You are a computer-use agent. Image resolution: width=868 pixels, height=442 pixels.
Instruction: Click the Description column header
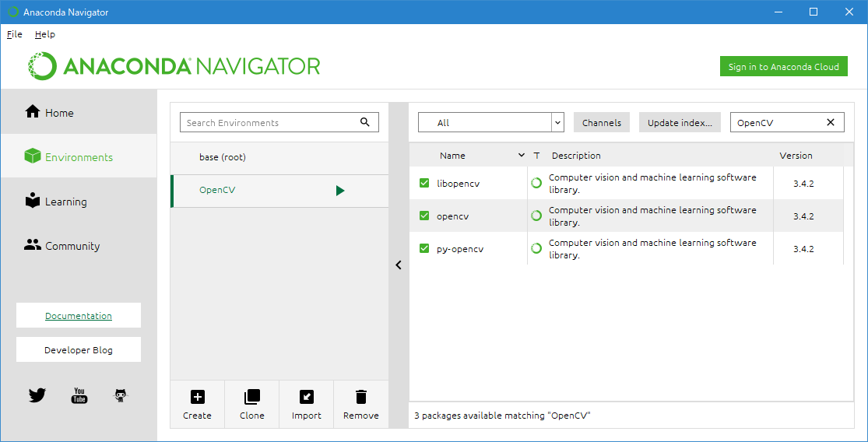coord(576,156)
